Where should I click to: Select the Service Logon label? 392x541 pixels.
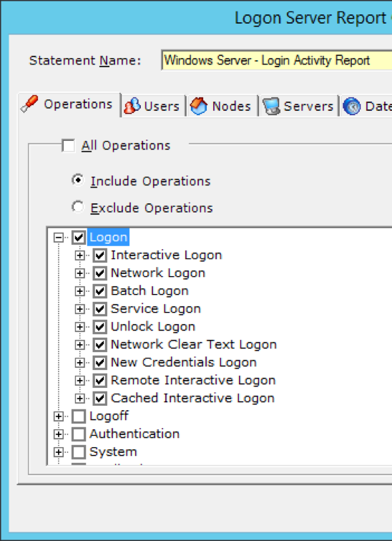pyautogui.click(x=155, y=309)
